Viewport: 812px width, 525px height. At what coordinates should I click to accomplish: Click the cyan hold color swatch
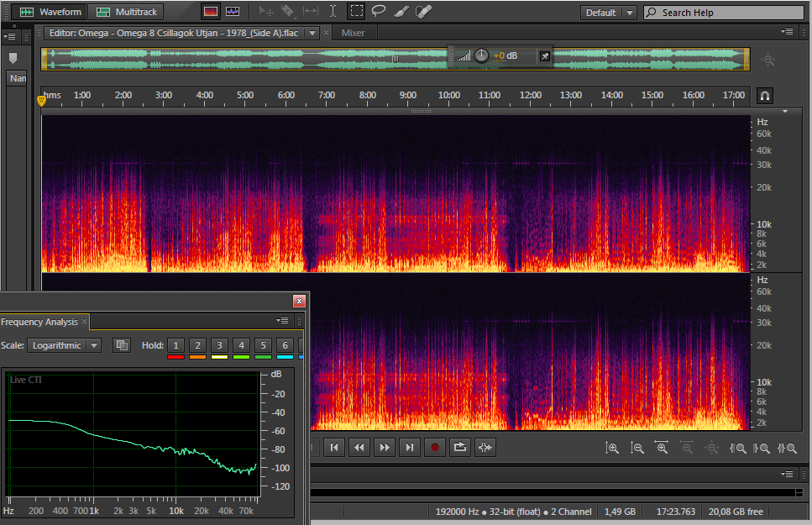[285, 357]
